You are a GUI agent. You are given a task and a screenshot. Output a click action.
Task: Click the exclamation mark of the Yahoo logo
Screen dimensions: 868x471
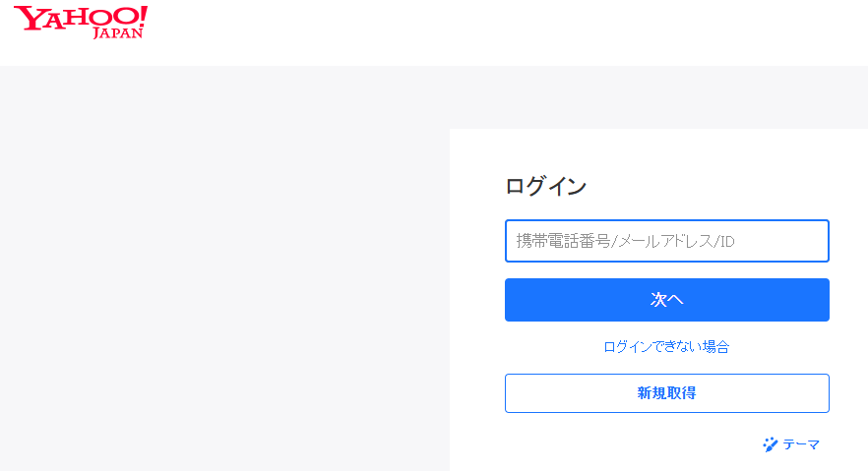click(141, 16)
